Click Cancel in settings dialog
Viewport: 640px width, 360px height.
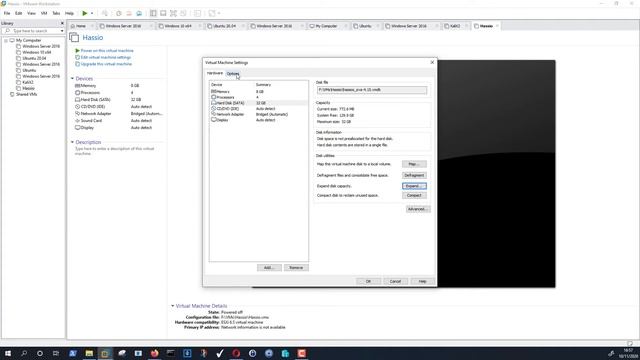pyautogui.click(x=395, y=282)
